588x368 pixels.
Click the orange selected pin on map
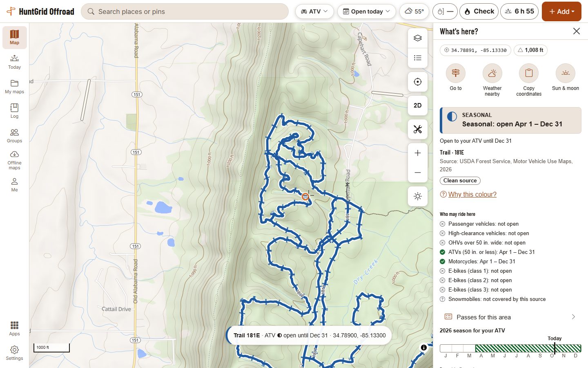point(305,197)
